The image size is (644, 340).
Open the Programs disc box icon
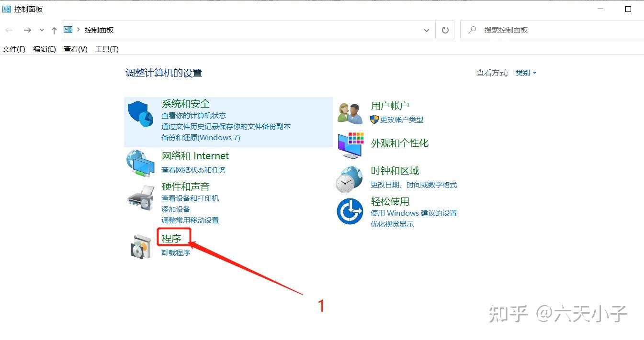(x=141, y=246)
